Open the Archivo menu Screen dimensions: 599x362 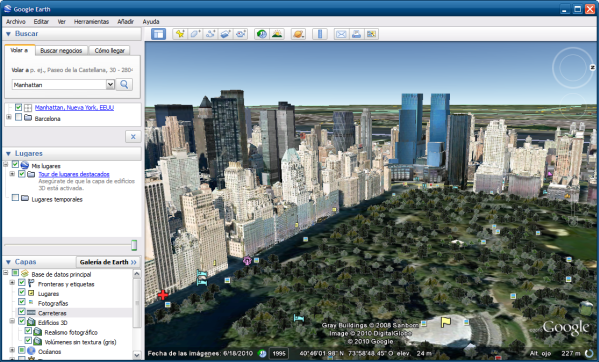[x=16, y=22]
